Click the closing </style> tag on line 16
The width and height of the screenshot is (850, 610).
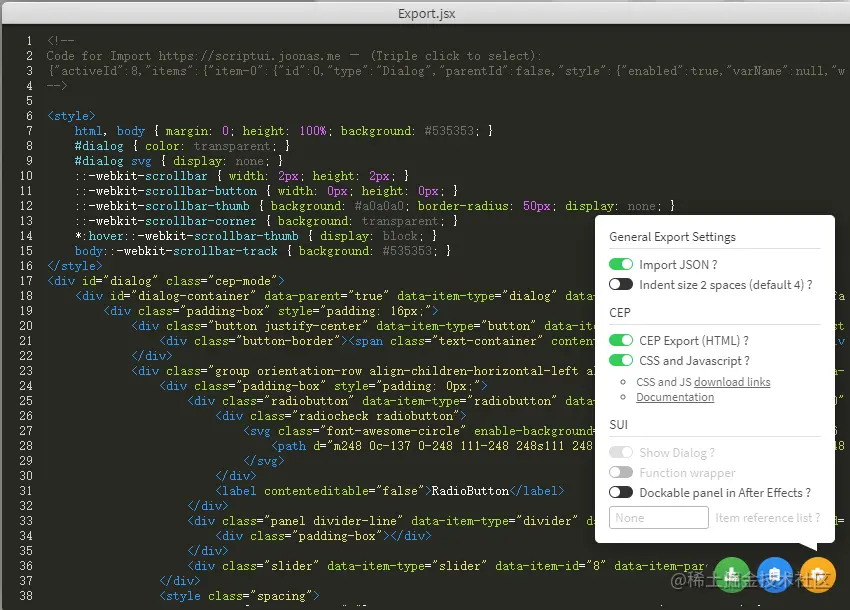point(74,266)
